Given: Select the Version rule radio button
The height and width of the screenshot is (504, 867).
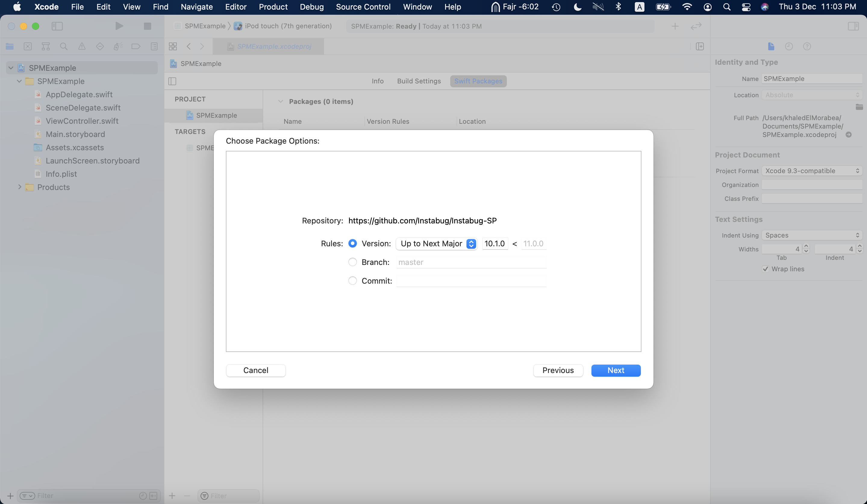Looking at the screenshot, I should pyautogui.click(x=353, y=244).
